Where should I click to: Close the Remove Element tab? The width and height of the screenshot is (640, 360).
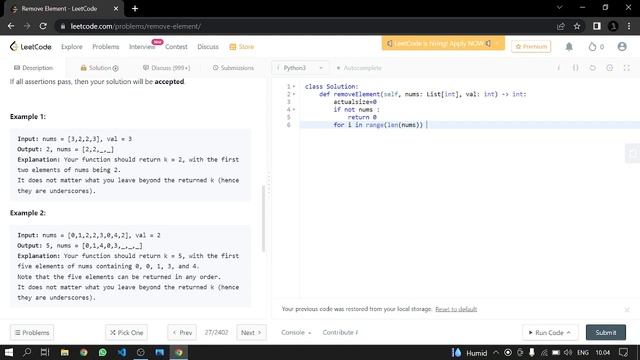[116, 9]
